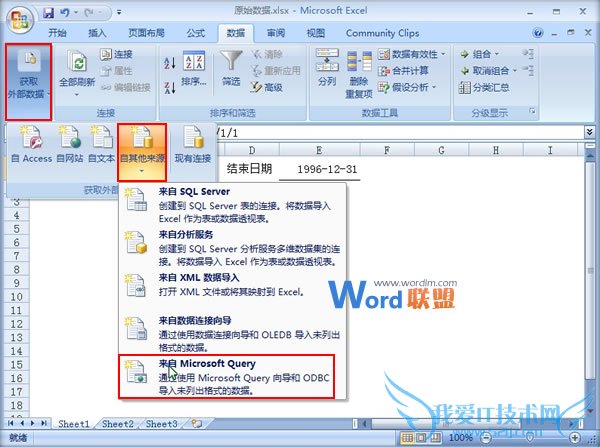Switch to Sheet2 worksheet tab
Screen dimensions: 600x447
(x=118, y=424)
